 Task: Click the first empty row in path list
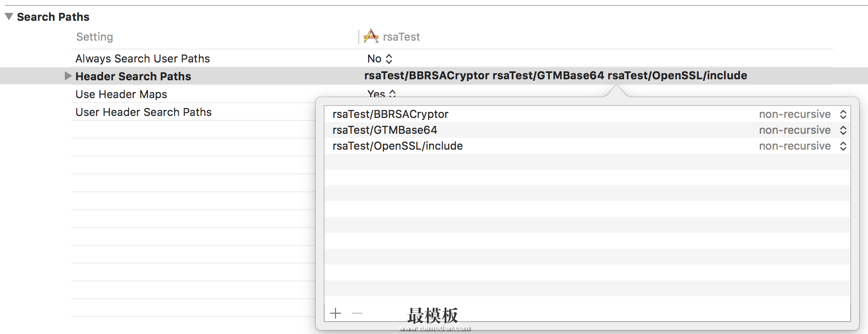tap(587, 162)
